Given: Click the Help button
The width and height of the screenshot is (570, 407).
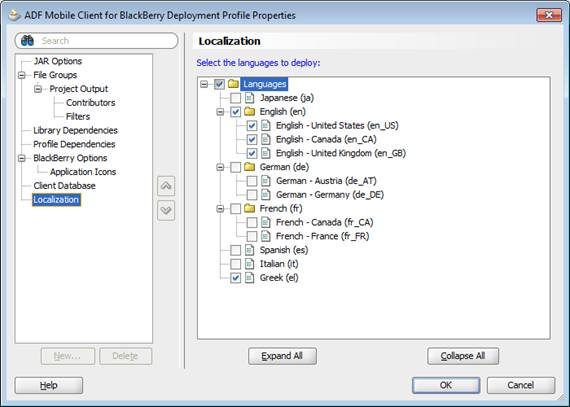Looking at the screenshot, I should tap(49, 385).
